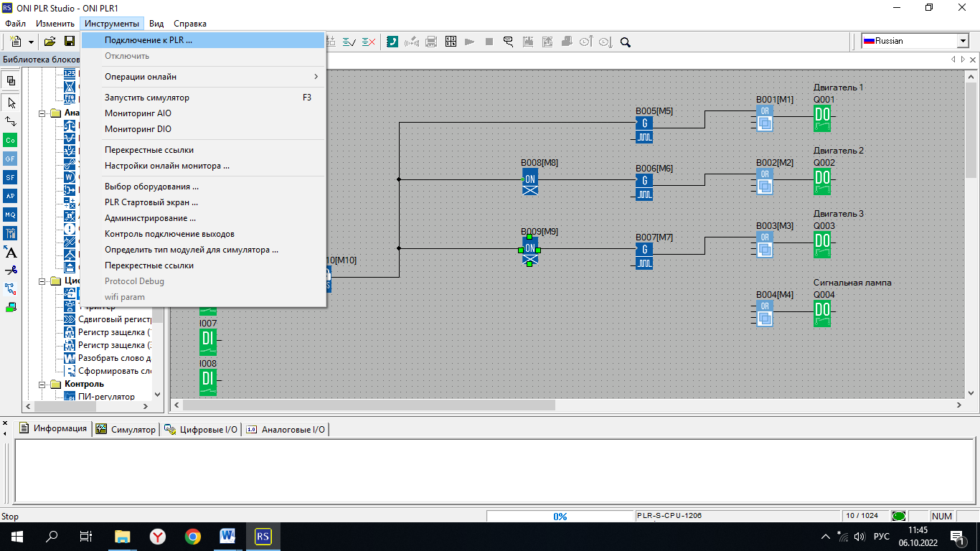Viewport: 980px width, 551px height.
Task: Click the connect-to-PLR phone icon
Action: point(392,42)
